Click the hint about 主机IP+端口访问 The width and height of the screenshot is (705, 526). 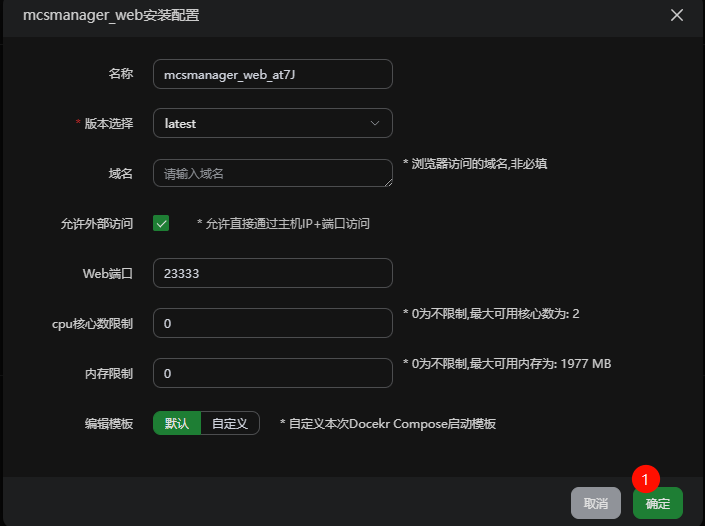coord(283,223)
